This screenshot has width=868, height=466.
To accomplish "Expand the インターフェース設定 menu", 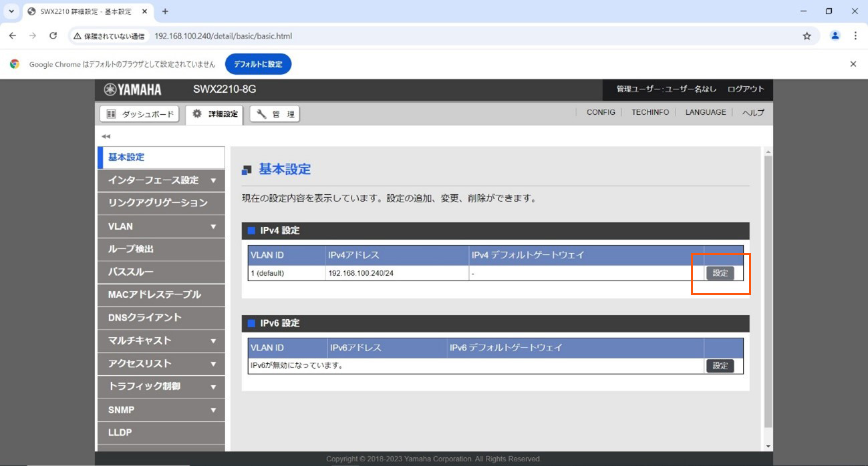I will pos(213,180).
